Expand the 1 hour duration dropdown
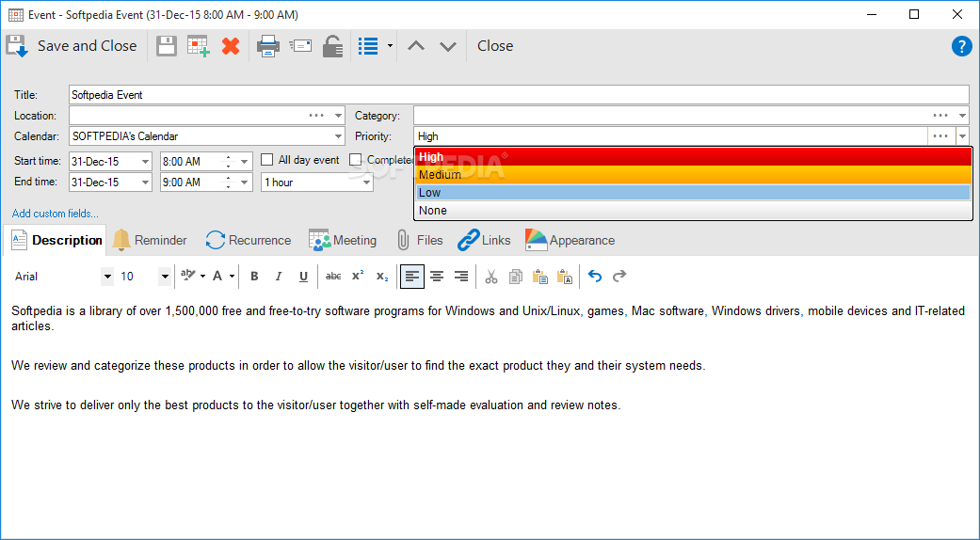This screenshot has height=540, width=980. click(366, 183)
